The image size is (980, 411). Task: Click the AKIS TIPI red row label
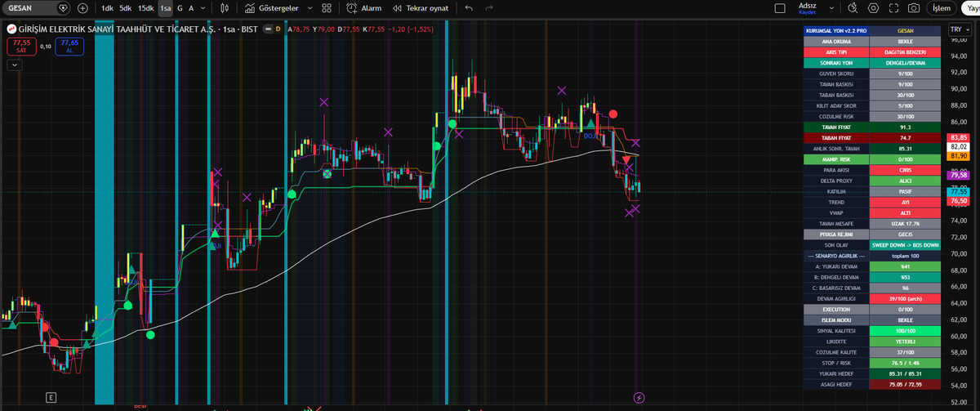[x=836, y=51]
